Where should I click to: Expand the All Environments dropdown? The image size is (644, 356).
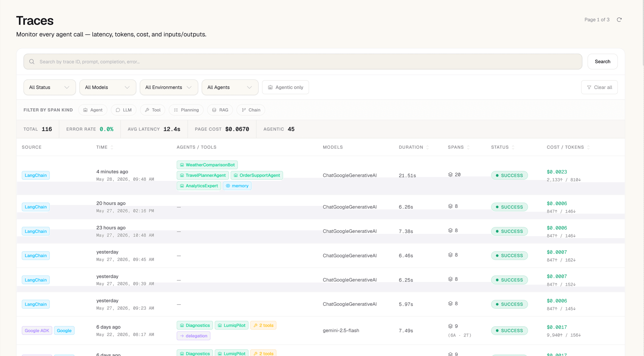coord(169,87)
